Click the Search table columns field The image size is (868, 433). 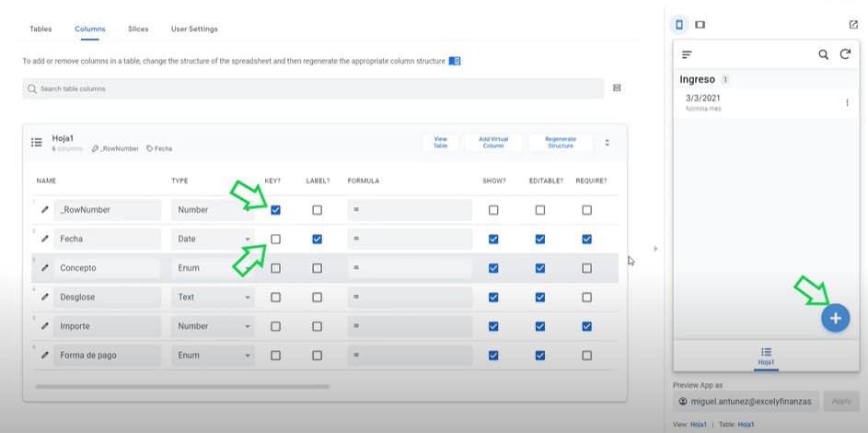313,88
